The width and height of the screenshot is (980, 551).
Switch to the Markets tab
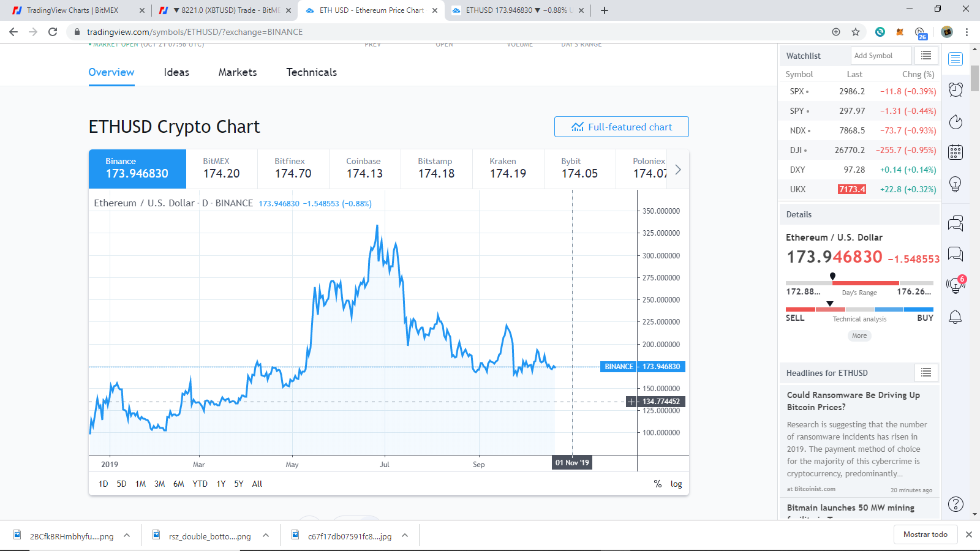(x=238, y=72)
